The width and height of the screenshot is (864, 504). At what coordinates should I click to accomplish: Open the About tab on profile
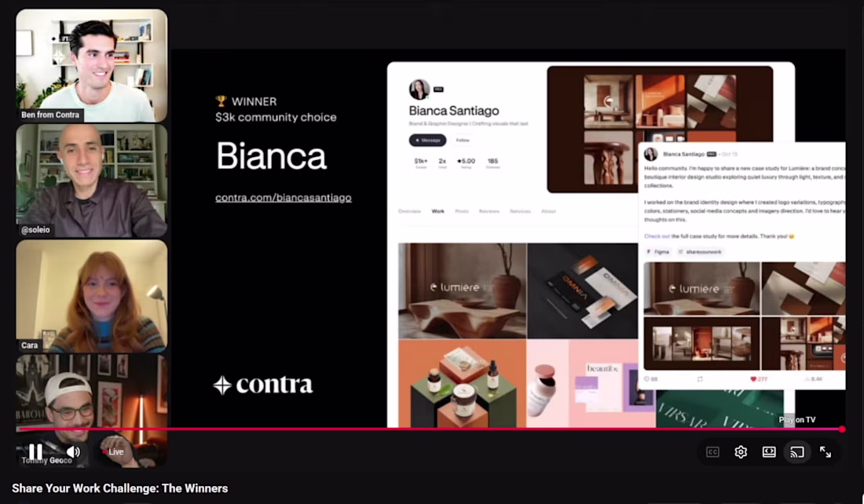pyautogui.click(x=548, y=211)
